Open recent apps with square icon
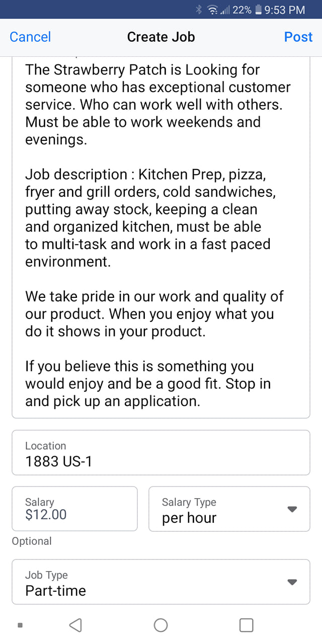322x644 pixels. tap(246, 625)
